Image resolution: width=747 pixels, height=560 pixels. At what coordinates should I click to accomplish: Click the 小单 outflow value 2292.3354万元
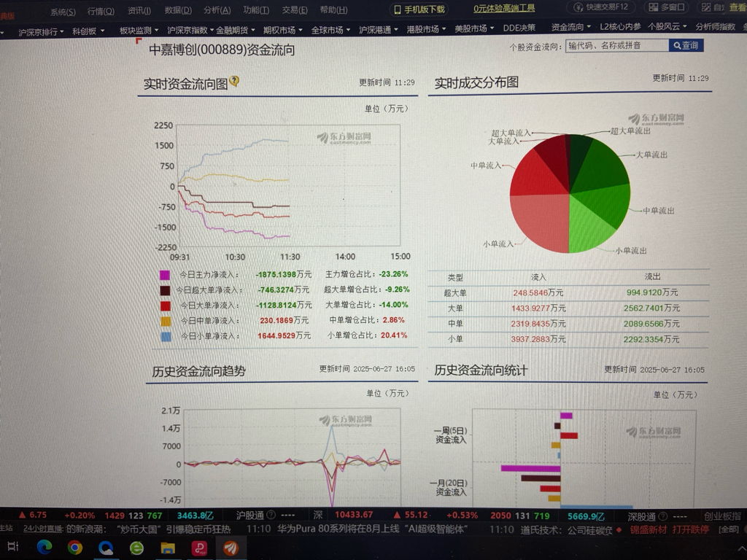pos(651,339)
